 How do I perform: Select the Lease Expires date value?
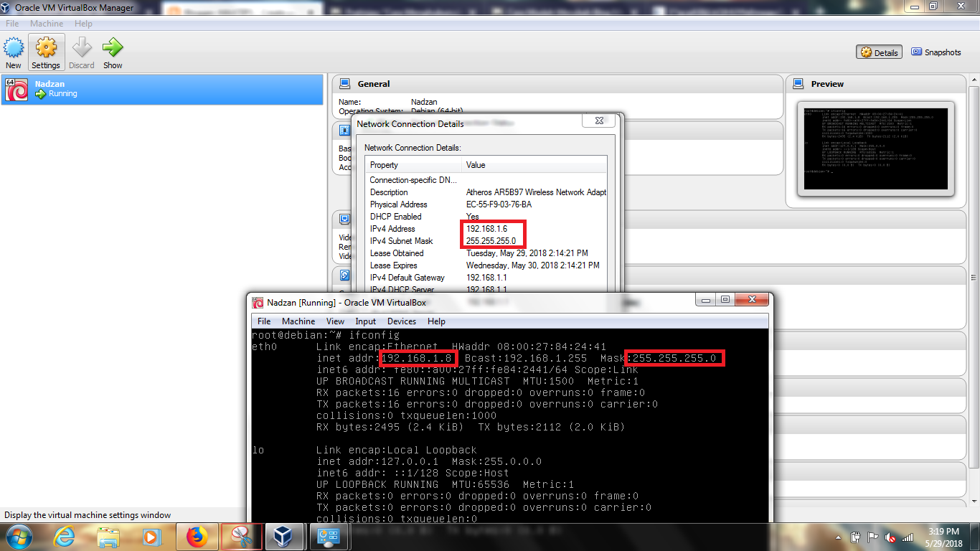coord(533,265)
